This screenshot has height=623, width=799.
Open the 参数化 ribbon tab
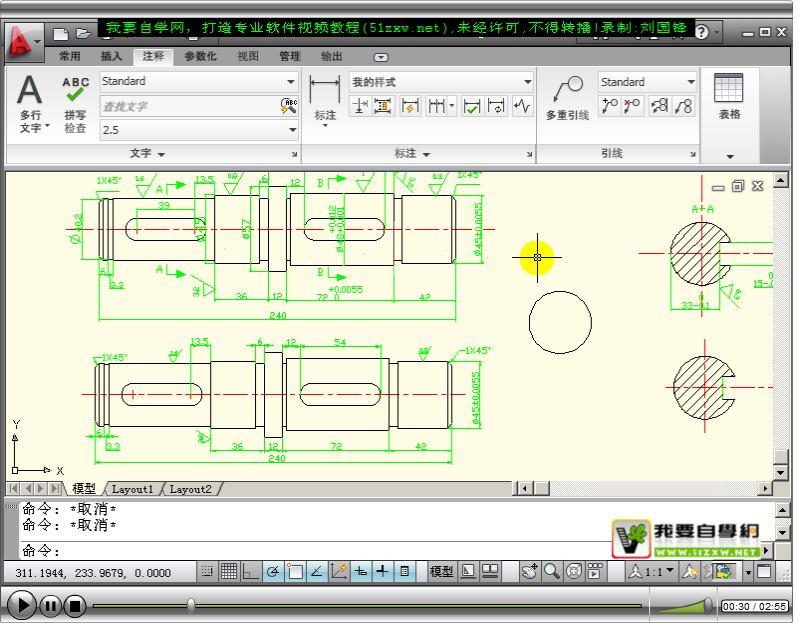[200, 56]
